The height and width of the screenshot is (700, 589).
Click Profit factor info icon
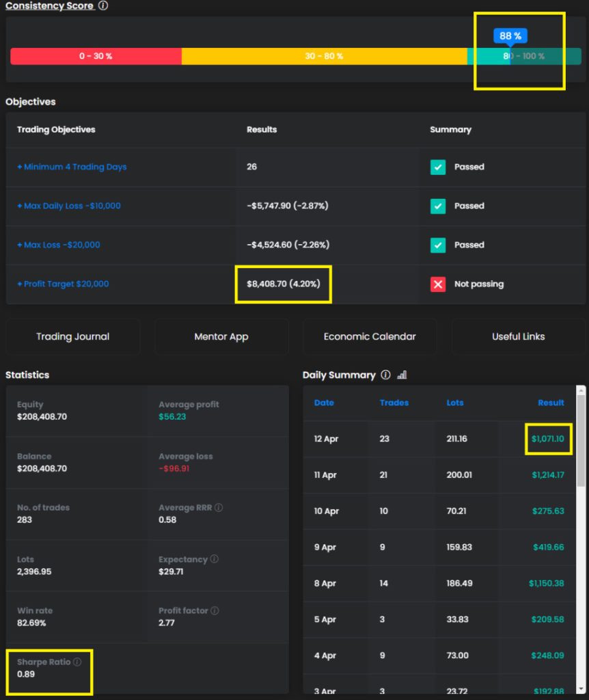[215, 610]
